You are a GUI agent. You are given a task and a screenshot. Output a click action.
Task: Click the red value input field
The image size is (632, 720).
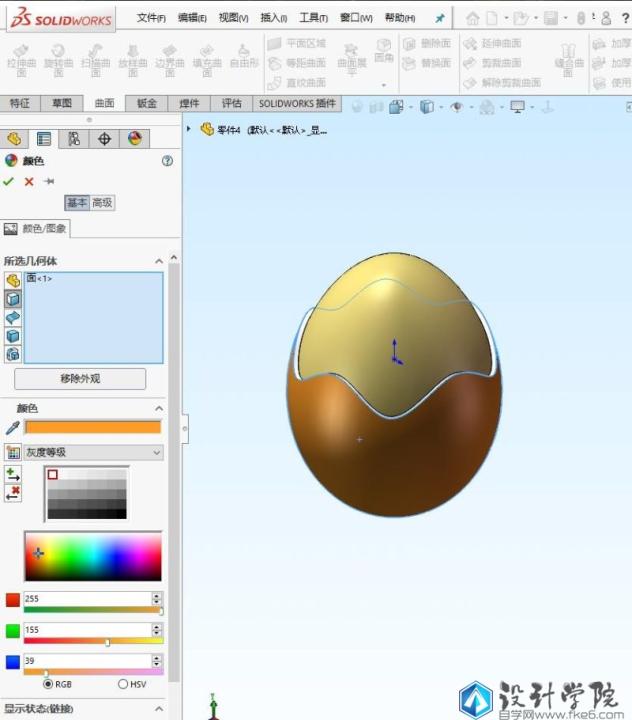86,598
